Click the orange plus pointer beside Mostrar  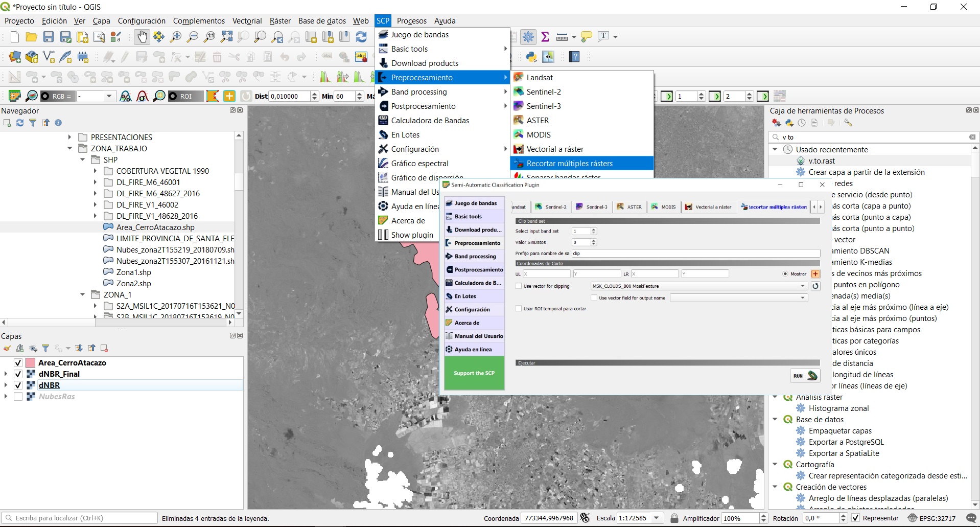(815, 274)
